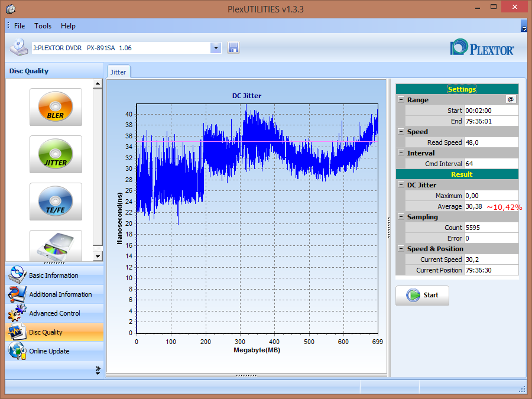Open the Tools menu
The height and width of the screenshot is (399, 532).
[x=43, y=26]
